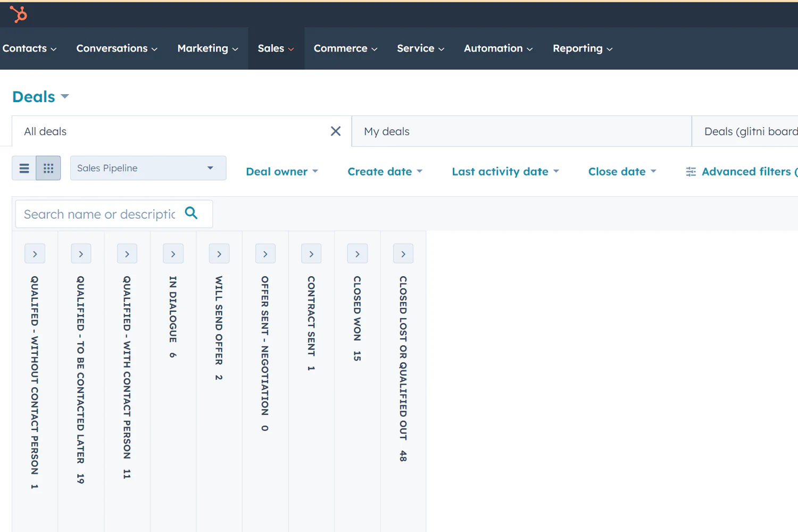Click the HubSpot sprocket logo
The height and width of the screenshot is (532, 798).
[x=18, y=15]
